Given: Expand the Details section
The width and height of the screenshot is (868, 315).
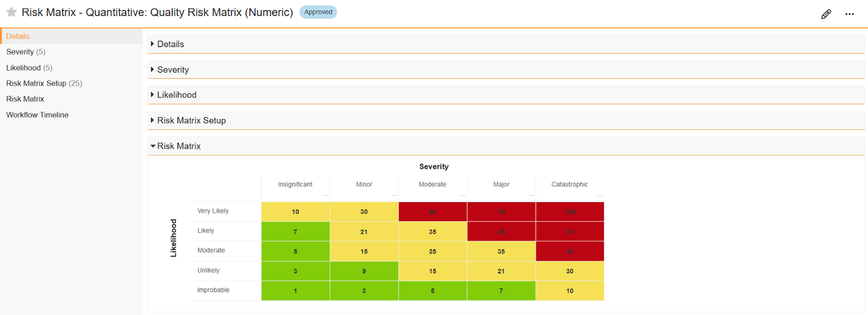Looking at the screenshot, I should click(x=170, y=44).
